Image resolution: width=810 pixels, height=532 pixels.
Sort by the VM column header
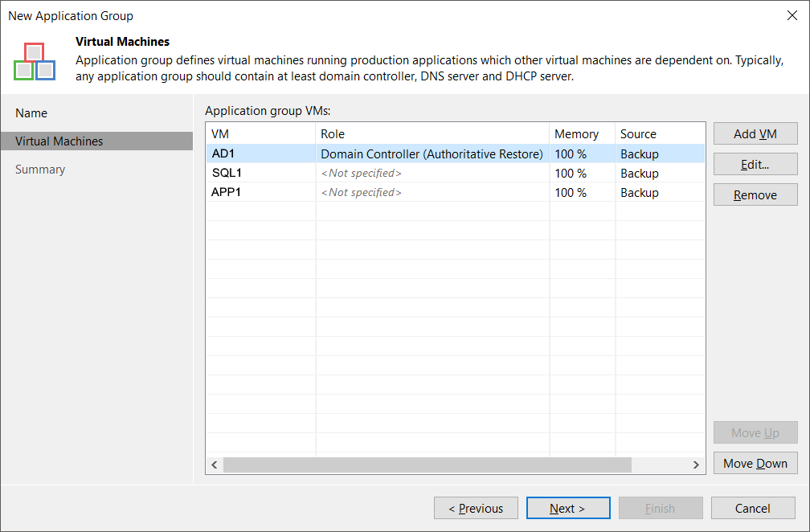point(261,133)
